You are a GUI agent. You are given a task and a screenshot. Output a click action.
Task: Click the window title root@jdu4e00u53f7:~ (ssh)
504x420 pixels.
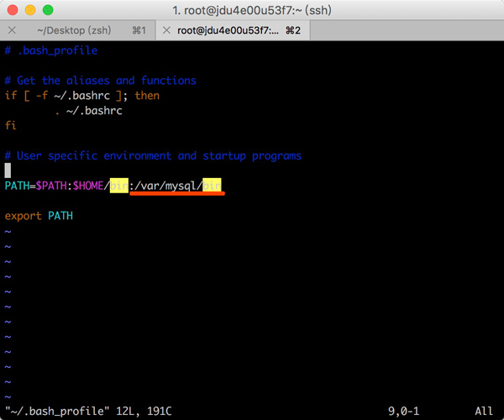252,10
